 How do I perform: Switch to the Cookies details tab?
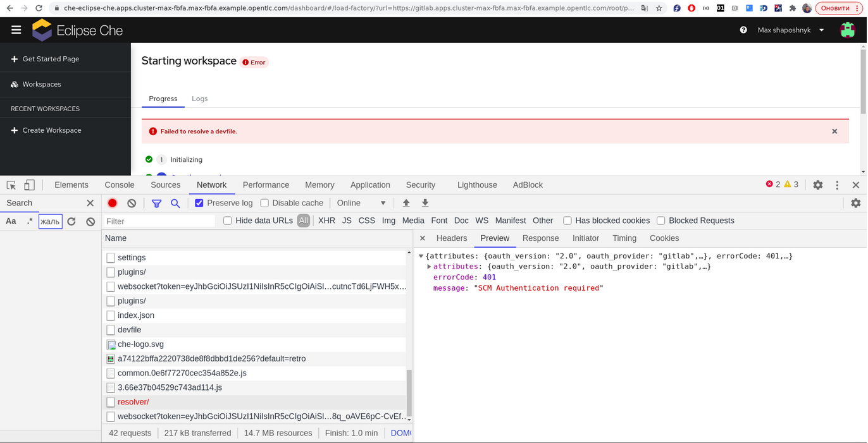[664, 238]
